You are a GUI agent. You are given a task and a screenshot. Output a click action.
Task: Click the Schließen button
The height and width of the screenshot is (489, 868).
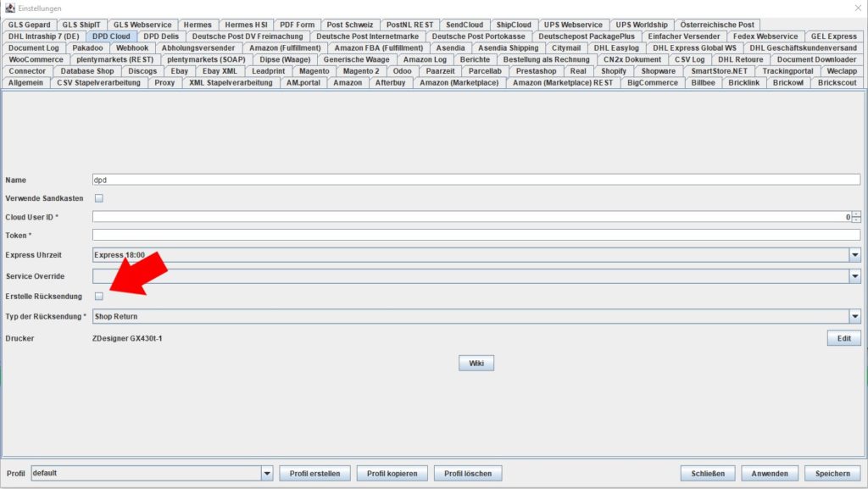[x=708, y=474]
